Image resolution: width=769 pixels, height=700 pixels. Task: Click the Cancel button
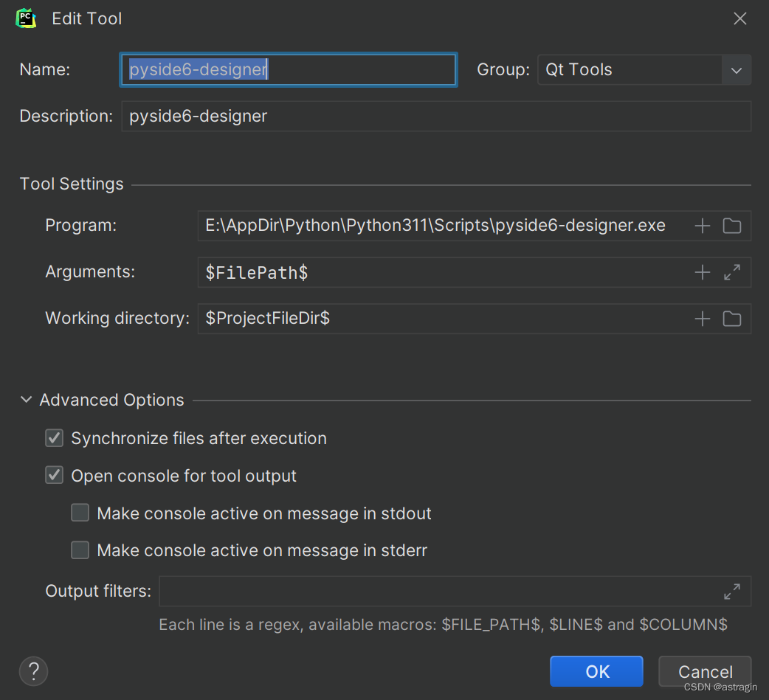pyautogui.click(x=705, y=671)
